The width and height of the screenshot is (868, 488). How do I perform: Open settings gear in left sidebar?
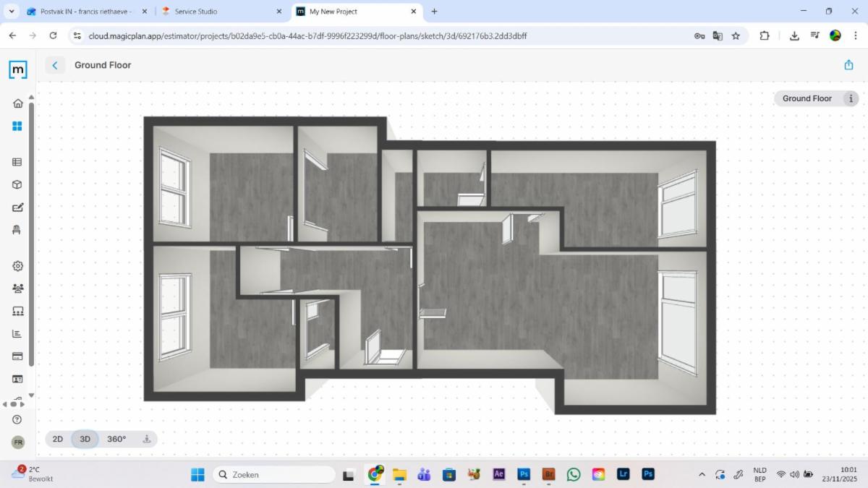17,266
